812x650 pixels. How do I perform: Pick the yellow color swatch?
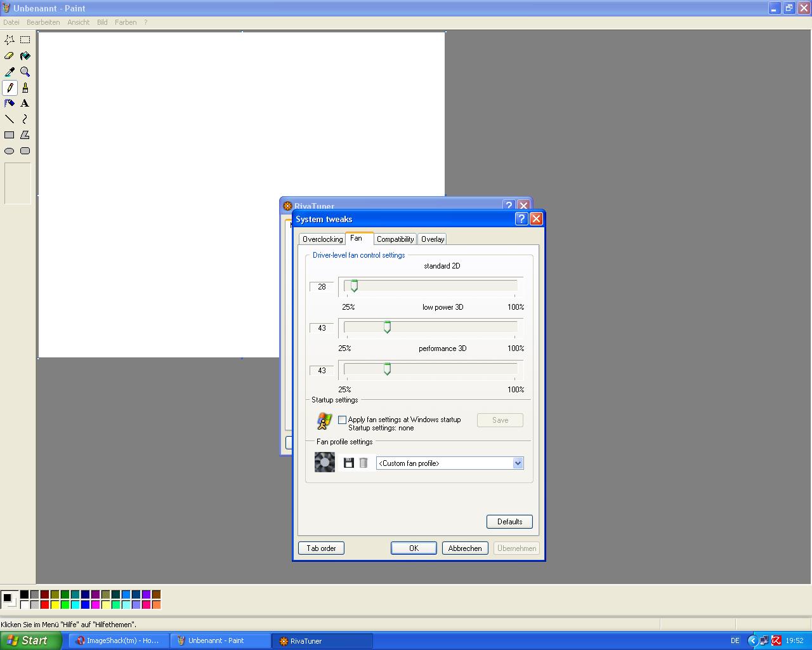point(55,605)
